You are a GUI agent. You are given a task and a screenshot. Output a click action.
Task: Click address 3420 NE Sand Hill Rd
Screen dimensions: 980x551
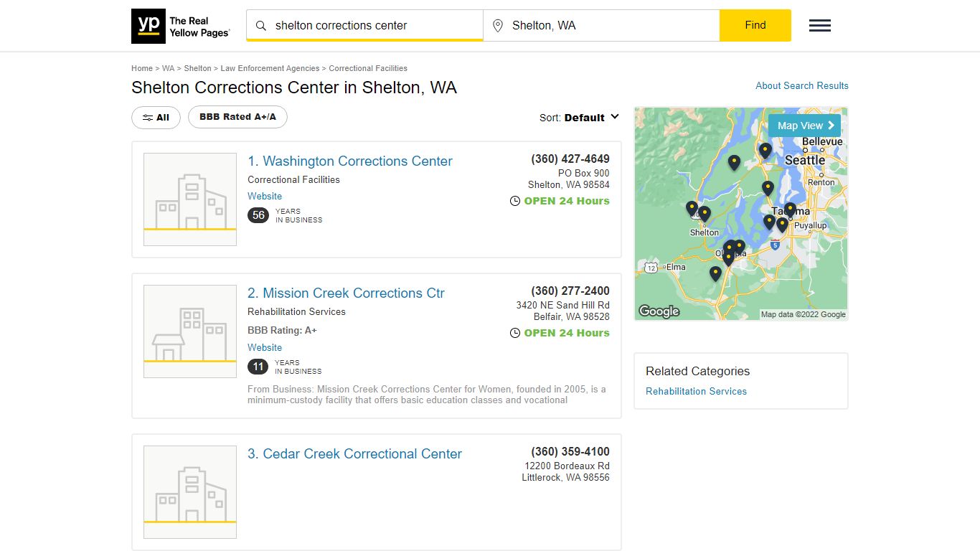(562, 305)
